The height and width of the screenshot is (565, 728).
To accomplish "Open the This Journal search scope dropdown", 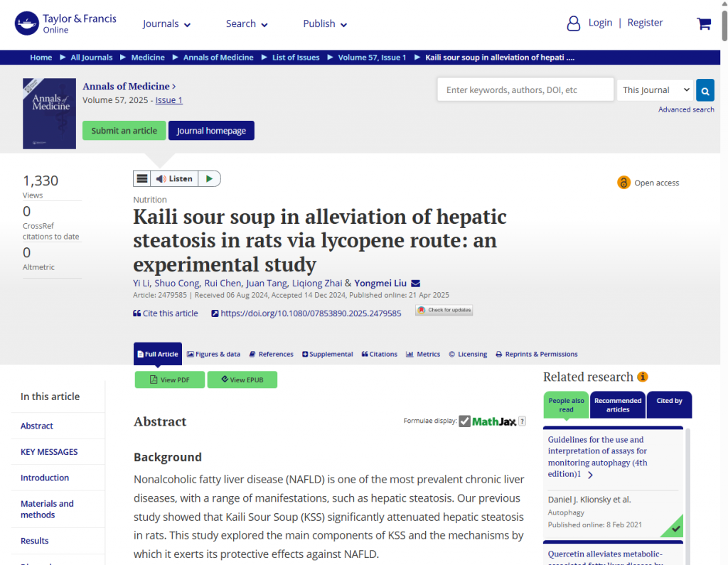I will 655,90.
